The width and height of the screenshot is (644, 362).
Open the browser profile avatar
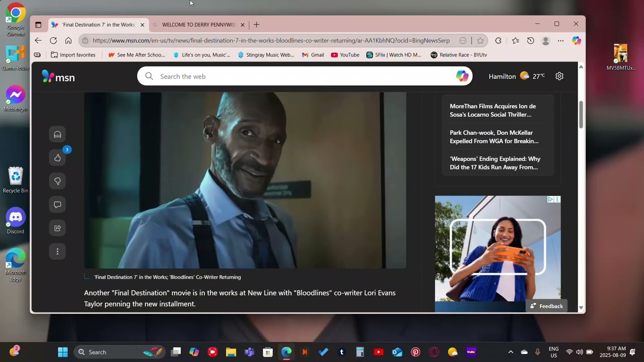coord(545,41)
